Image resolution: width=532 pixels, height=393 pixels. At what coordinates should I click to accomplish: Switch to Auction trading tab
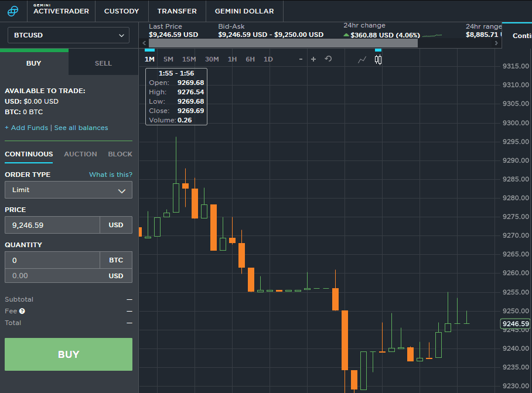coord(80,154)
